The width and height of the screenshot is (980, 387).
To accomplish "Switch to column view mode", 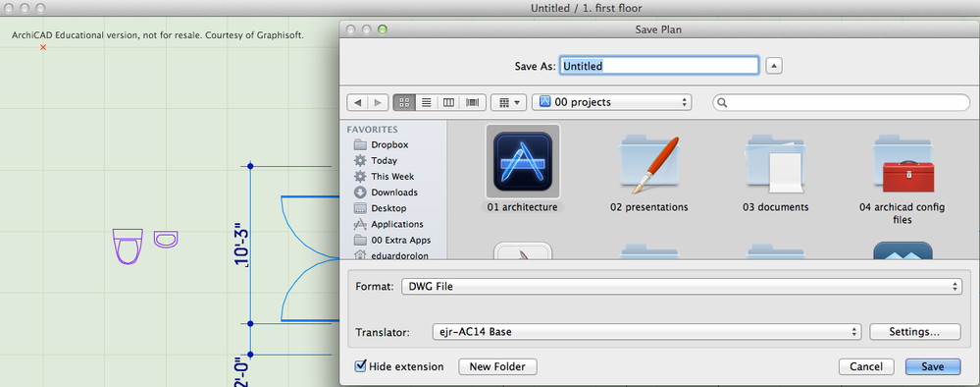I will coord(448,102).
